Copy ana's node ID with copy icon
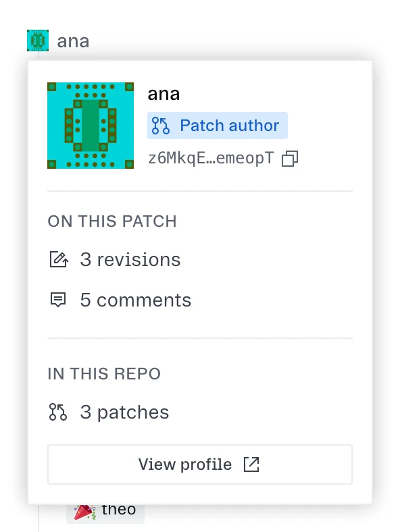The height and width of the screenshot is (532, 400). [x=290, y=159]
